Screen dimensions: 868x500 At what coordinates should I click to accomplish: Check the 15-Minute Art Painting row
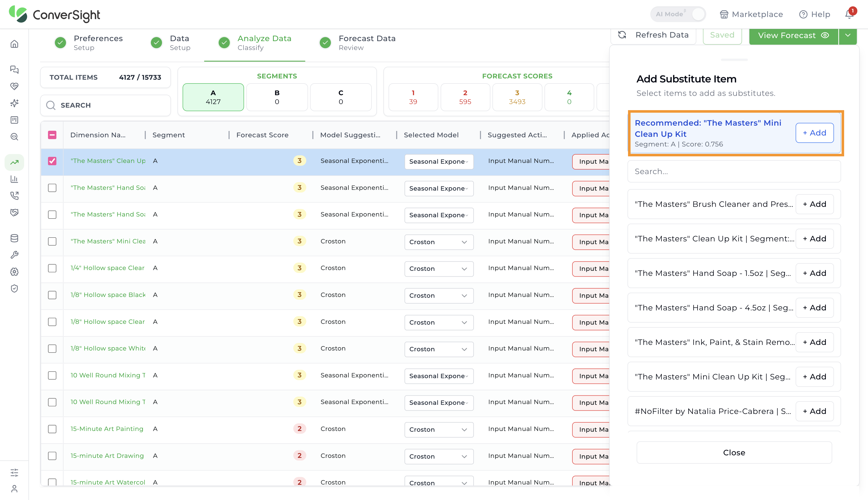coord(52,429)
